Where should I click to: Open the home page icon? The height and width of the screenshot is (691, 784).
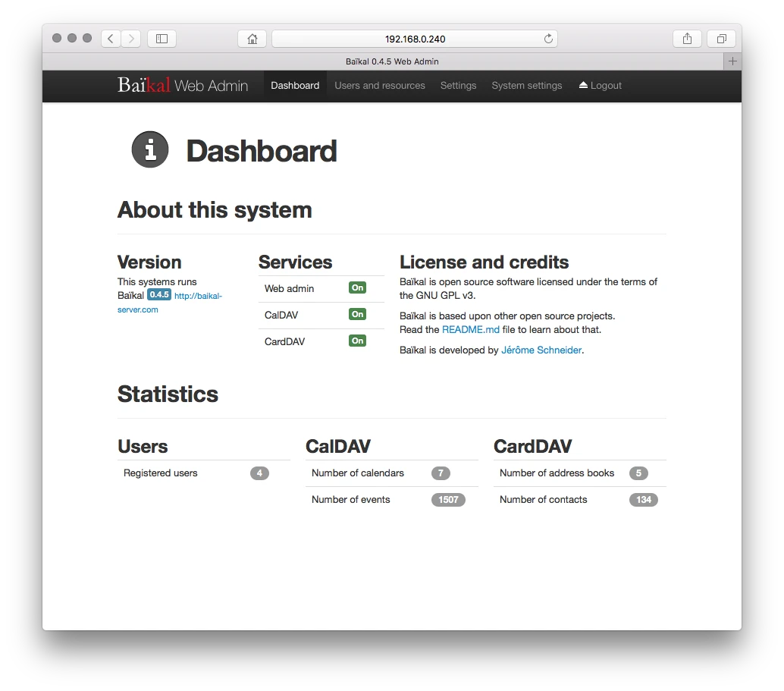click(x=252, y=39)
